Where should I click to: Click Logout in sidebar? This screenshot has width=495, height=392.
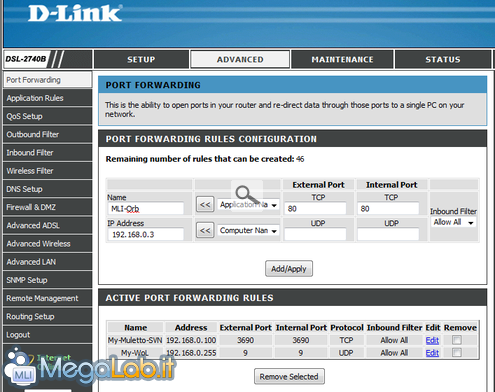click(47, 334)
